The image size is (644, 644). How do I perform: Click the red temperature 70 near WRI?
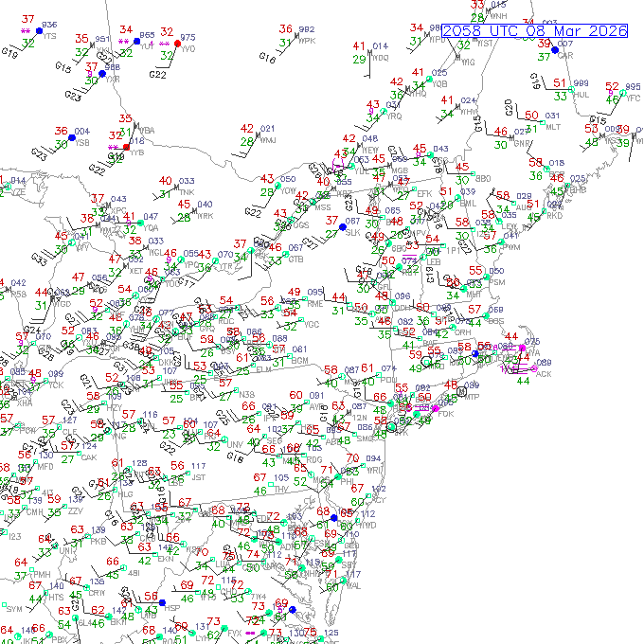353,457
